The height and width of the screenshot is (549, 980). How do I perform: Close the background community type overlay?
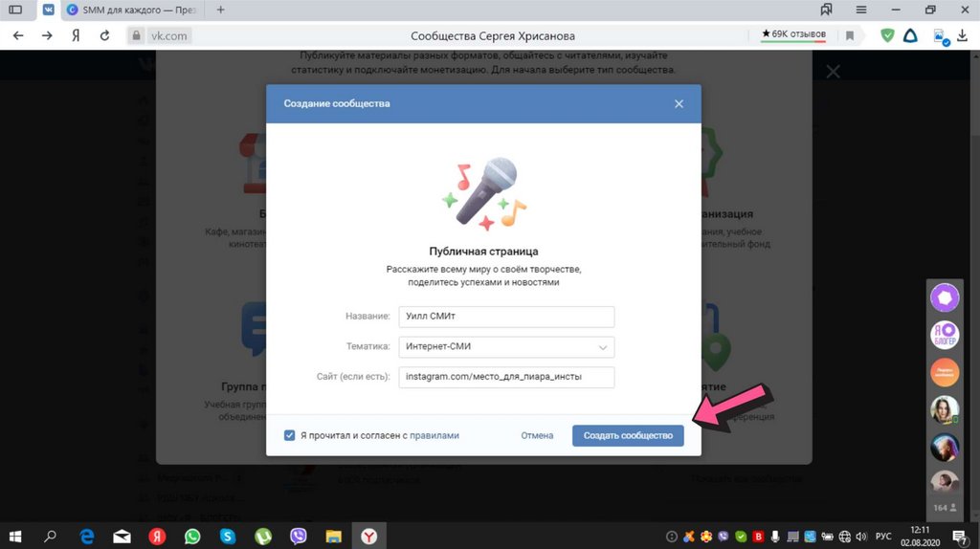click(x=833, y=71)
